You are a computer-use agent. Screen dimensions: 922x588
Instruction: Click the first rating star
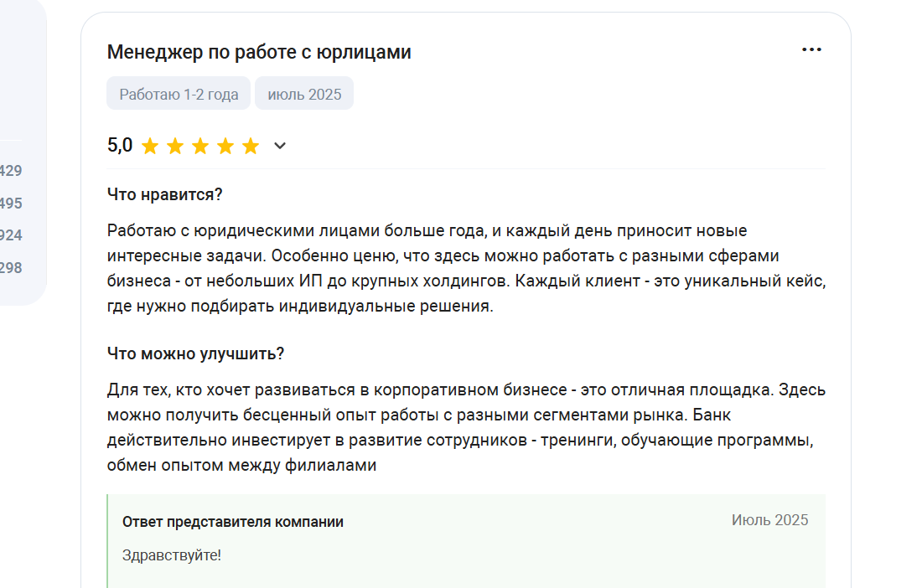click(x=150, y=146)
